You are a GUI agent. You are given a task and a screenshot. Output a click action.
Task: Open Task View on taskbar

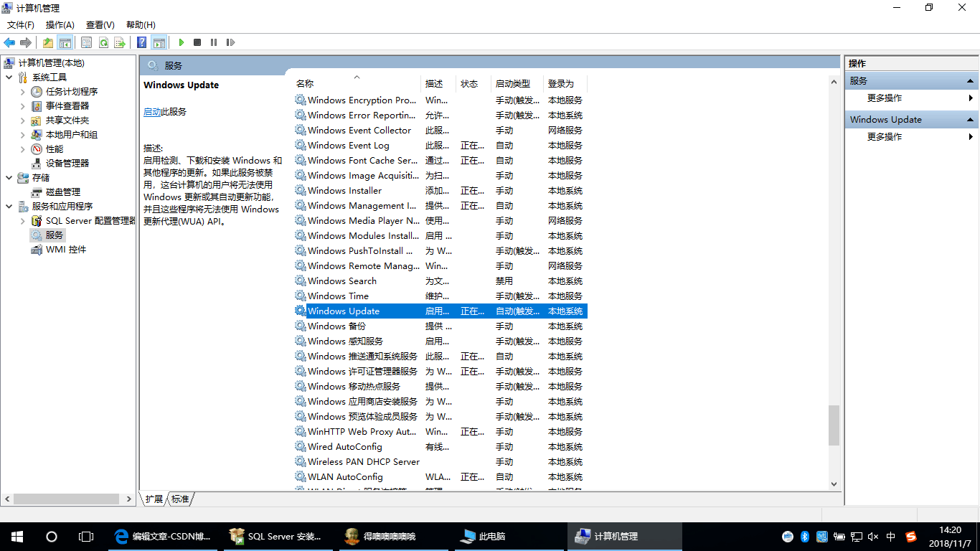point(86,537)
